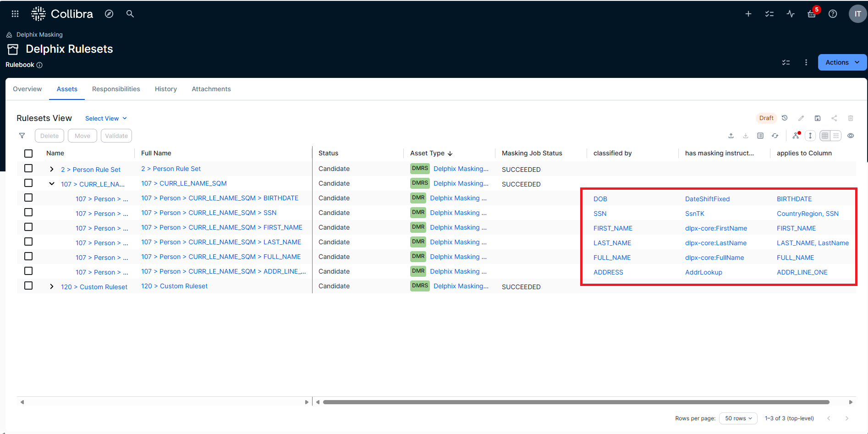
Task: Open the 107 > CURR_LE_NAME_SQM asset link
Action: click(x=184, y=183)
